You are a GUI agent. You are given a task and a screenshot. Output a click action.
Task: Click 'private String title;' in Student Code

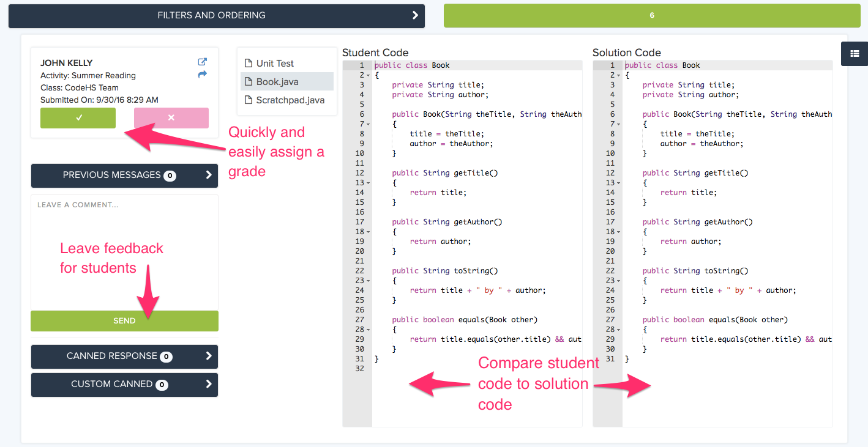(438, 85)
